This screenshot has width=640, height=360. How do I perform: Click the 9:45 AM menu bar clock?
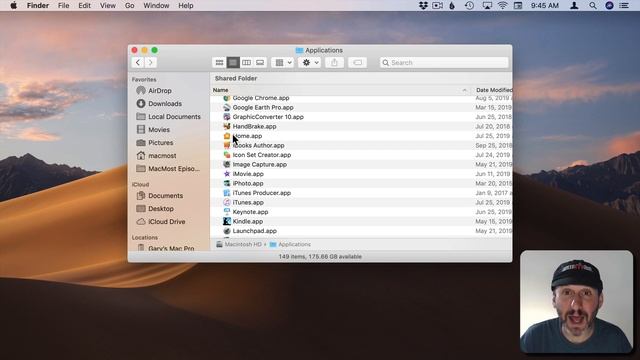[x=545, y=6]
